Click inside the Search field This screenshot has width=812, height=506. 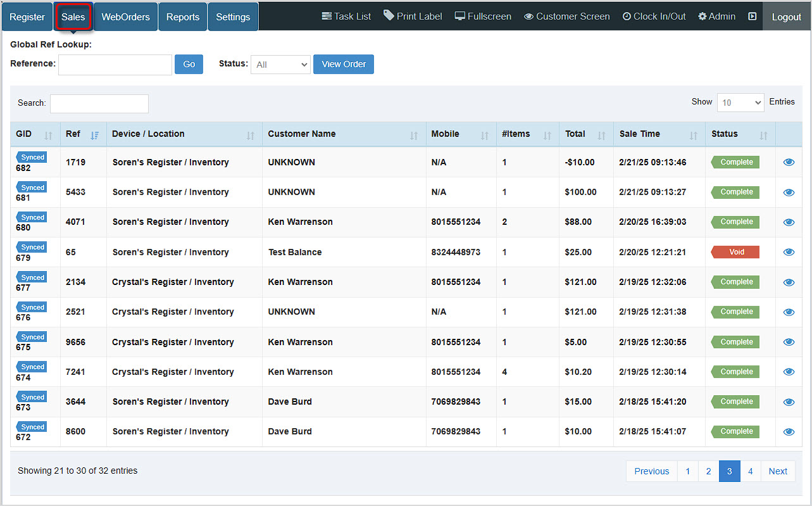point(99,103)
